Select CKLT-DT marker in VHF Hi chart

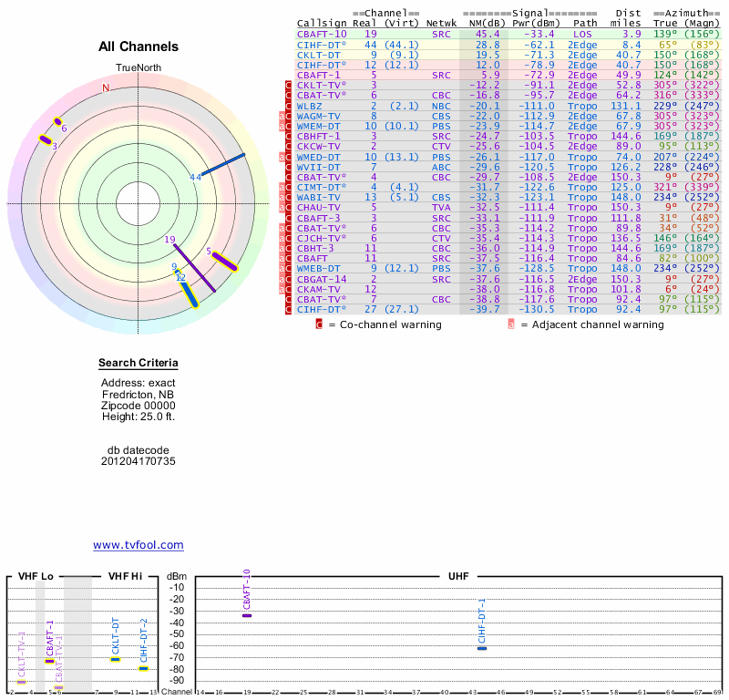(116, 658)
